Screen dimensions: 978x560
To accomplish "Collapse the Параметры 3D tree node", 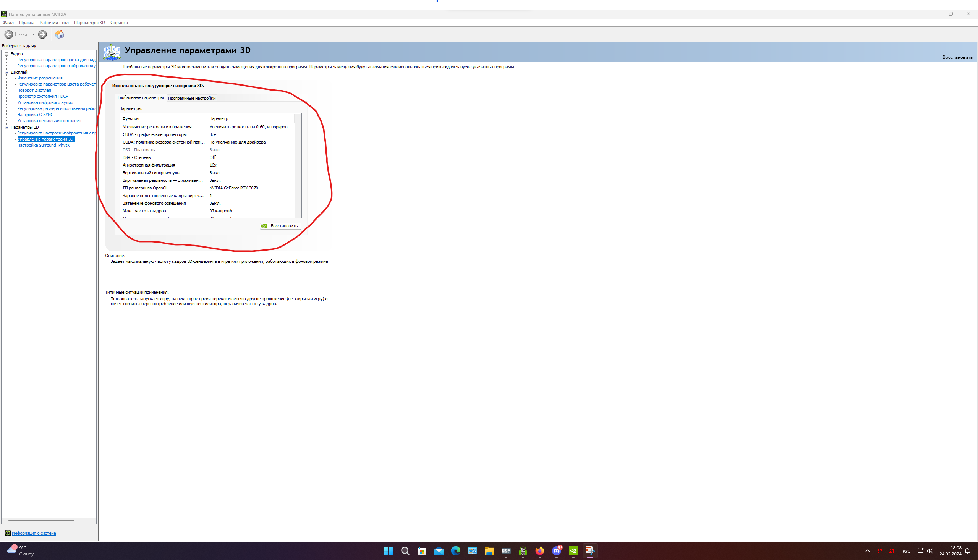I will click(6, 127).
